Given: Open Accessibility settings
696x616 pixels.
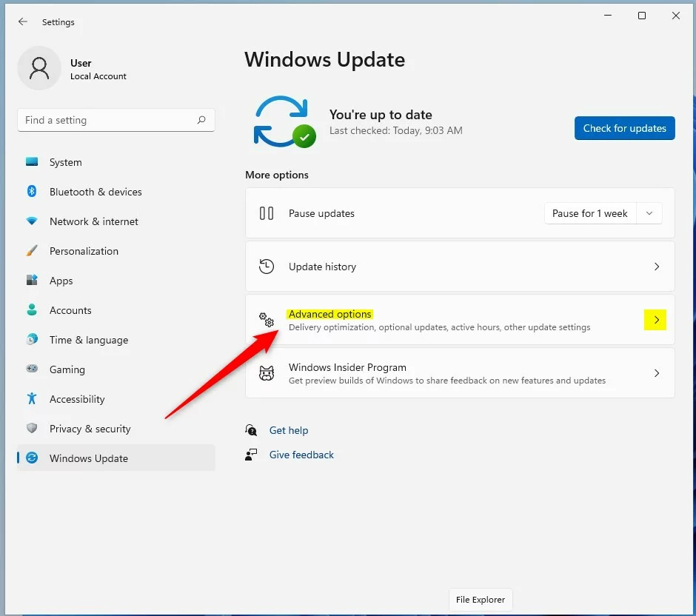Looking at the screenshot, I should (x=116, y=399).
